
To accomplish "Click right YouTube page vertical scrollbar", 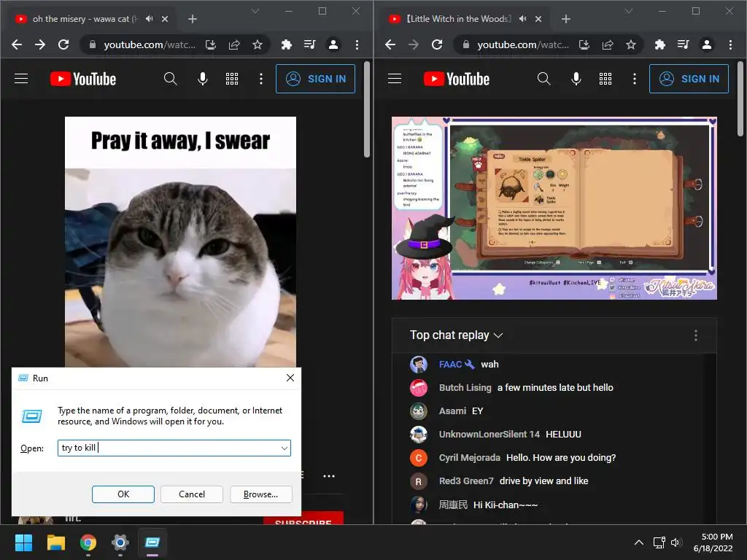I will coord(740,99).
